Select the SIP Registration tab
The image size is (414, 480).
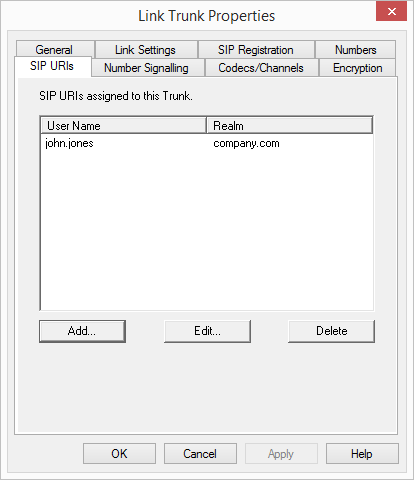click(x=256, y=49)
